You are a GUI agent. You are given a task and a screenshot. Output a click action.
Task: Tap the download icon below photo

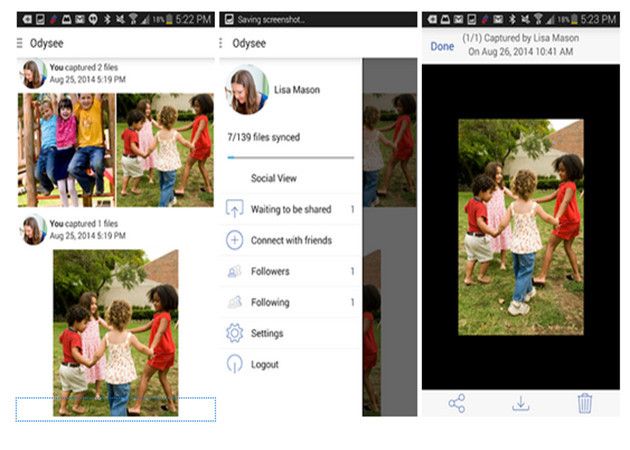click(x=520, y=403)
